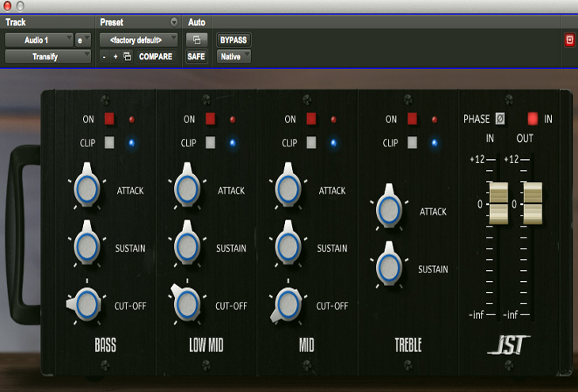Screen dimensions: 578x392
Task: Toggle the Bass band ON switch
Action: point(109,119)
